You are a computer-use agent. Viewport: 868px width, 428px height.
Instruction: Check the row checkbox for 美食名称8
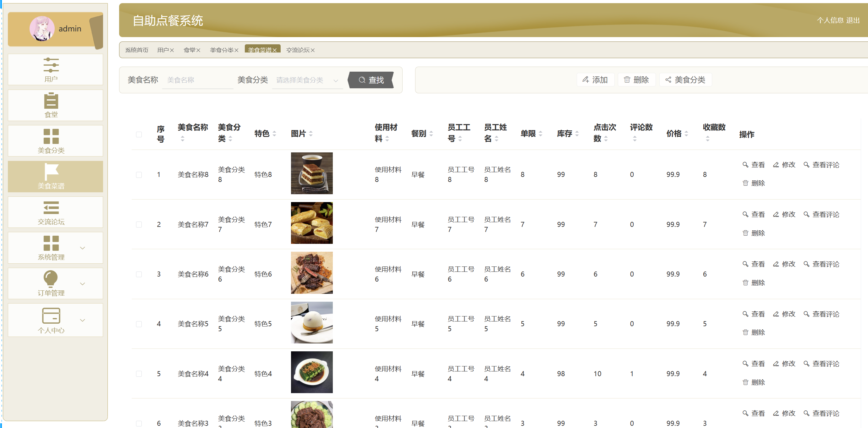(139, 175)
